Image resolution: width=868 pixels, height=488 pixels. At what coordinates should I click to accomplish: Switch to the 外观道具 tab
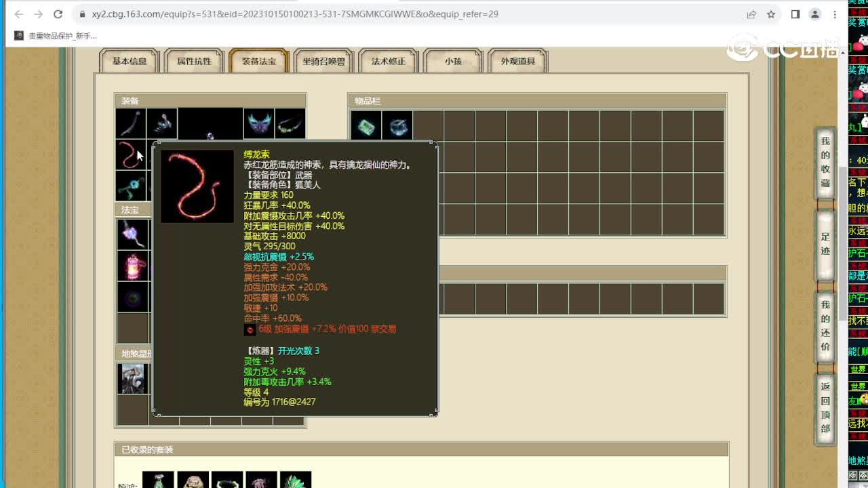[x=518, y=61]
